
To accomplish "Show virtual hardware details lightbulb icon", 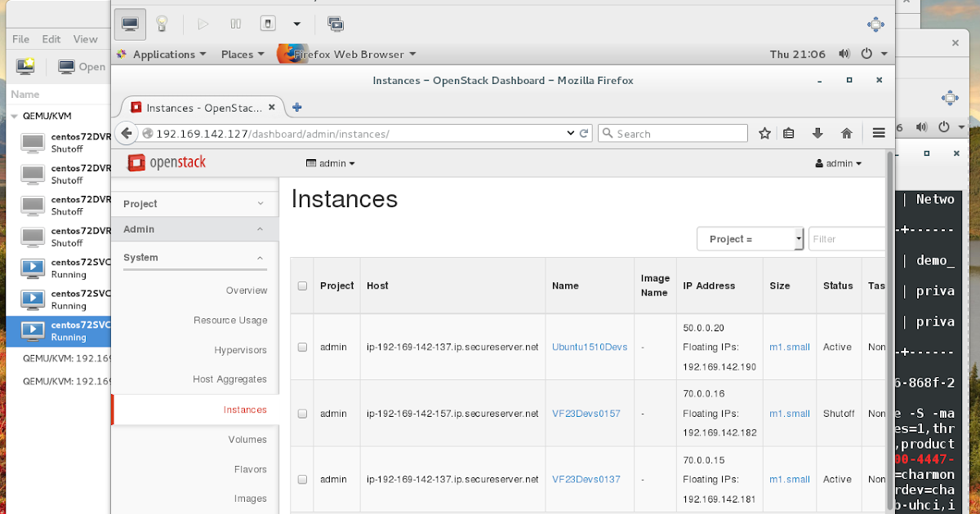I will 162,24.
